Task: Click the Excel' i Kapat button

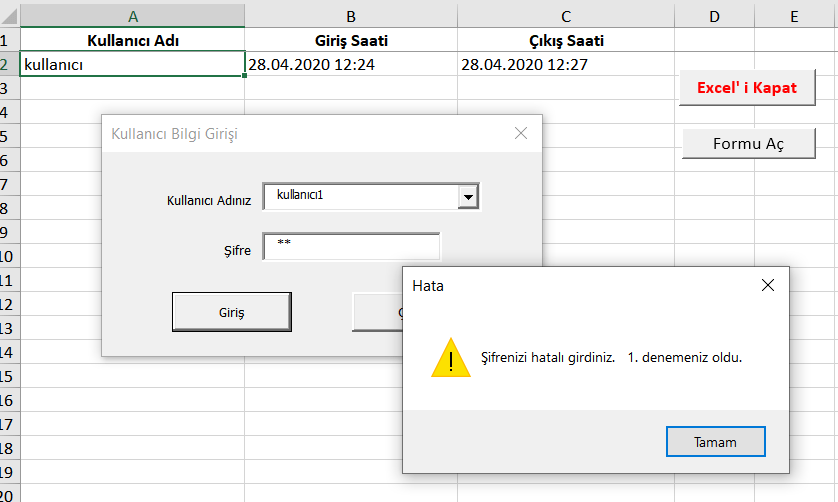Action: click(x=747, y=88)
